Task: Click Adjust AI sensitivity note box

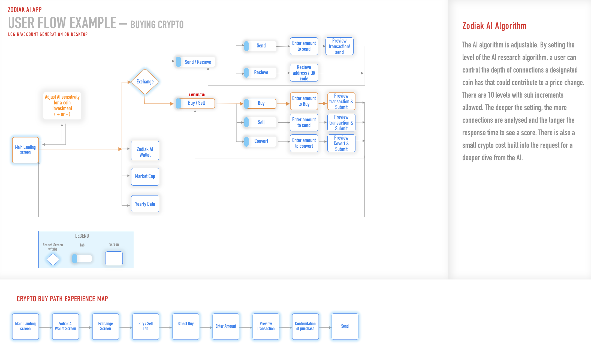Action: pyautogui.click(x=62, y=106)
